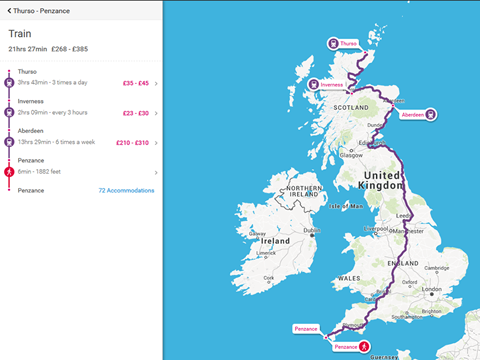Expand the Thurso to Inverness leg chevron
Screen dimensions: 480x360
(156, 84)
